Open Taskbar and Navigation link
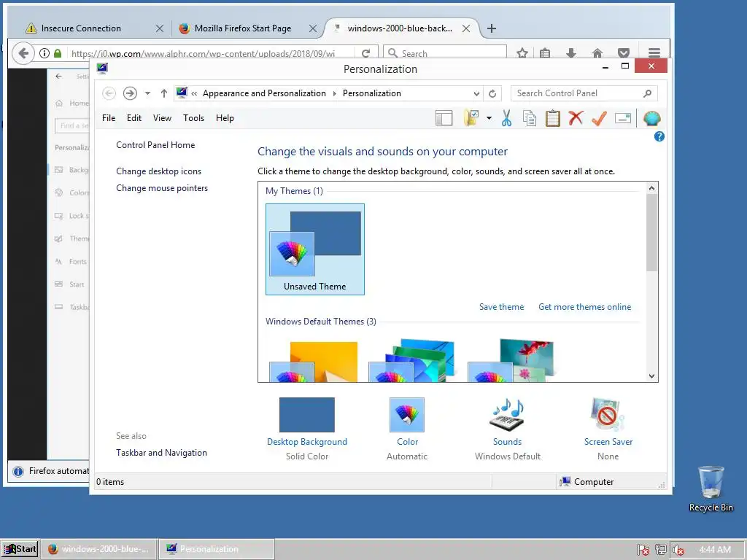This screenshot has width=747, height=560. point(161,453)
